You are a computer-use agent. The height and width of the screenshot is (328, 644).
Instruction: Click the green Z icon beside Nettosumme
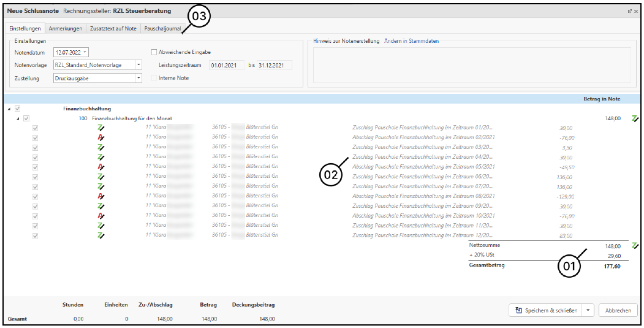635,246
